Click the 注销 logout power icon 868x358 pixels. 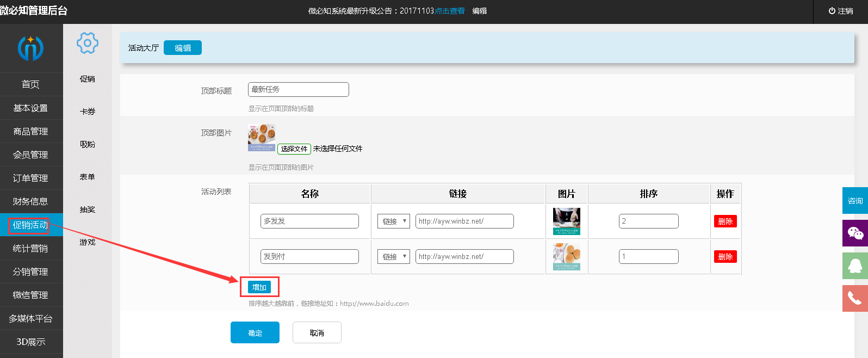(832, 11)
